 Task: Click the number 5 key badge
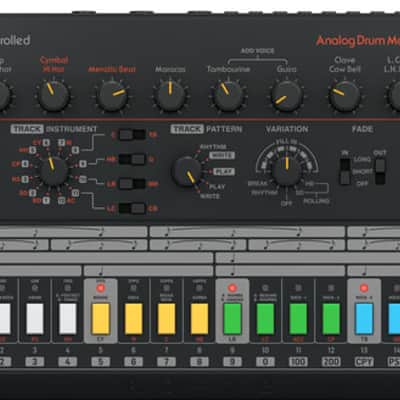pos(100,362)
